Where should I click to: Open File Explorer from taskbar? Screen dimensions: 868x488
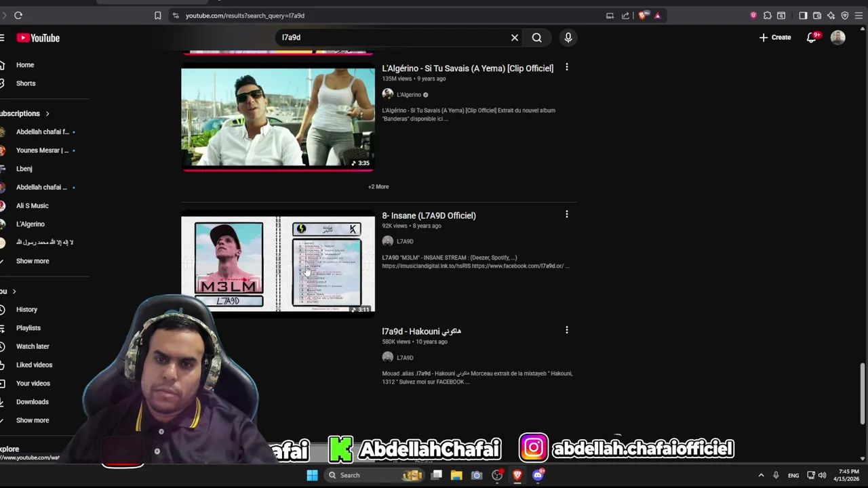tap(456, 475)
